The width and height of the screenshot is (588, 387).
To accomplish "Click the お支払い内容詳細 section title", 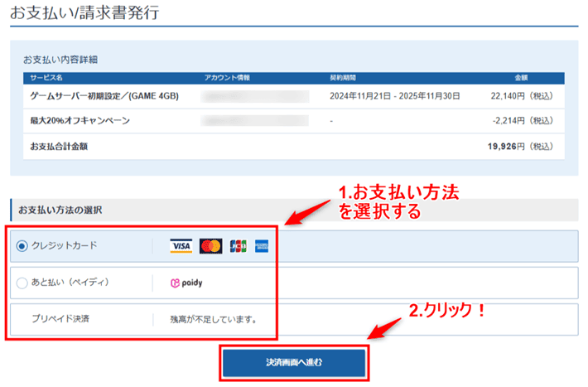I will [60, 60].
